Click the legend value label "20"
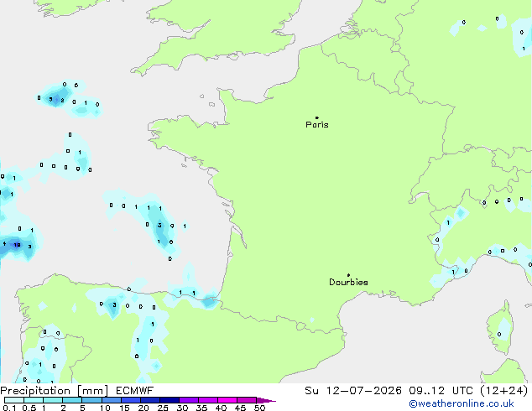This screenshot has width=532, height=411. [143, 408]
